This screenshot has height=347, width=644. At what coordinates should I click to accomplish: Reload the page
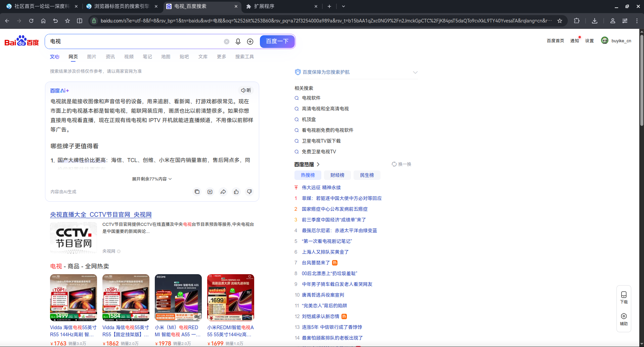pos(31,21)
